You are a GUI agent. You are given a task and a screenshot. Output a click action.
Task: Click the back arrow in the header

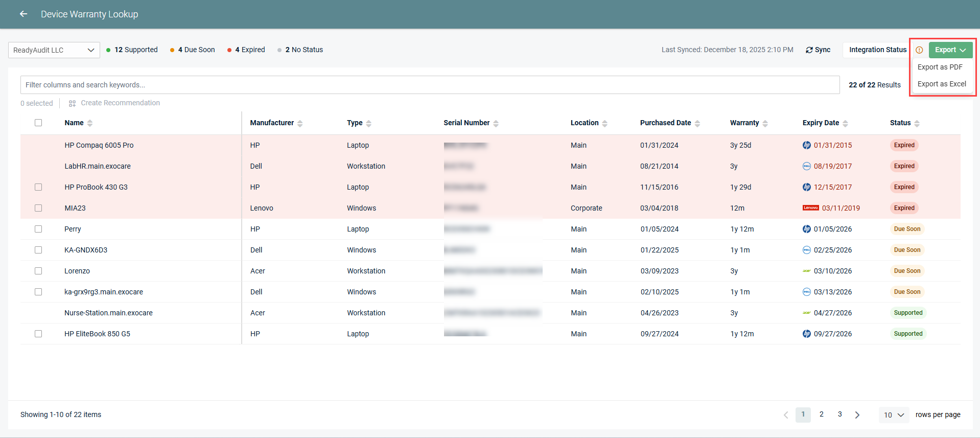click(24, 14)
